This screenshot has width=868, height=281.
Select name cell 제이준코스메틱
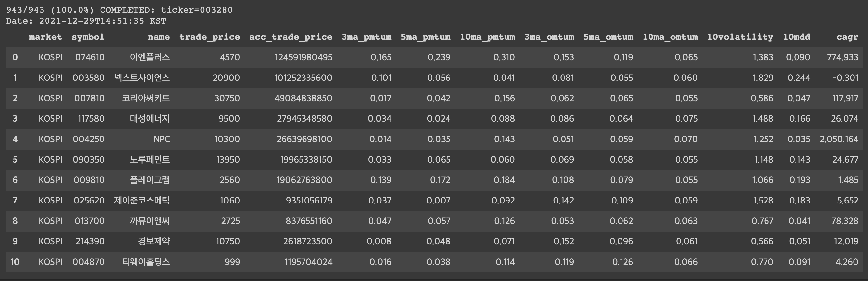tap(142, 201)
